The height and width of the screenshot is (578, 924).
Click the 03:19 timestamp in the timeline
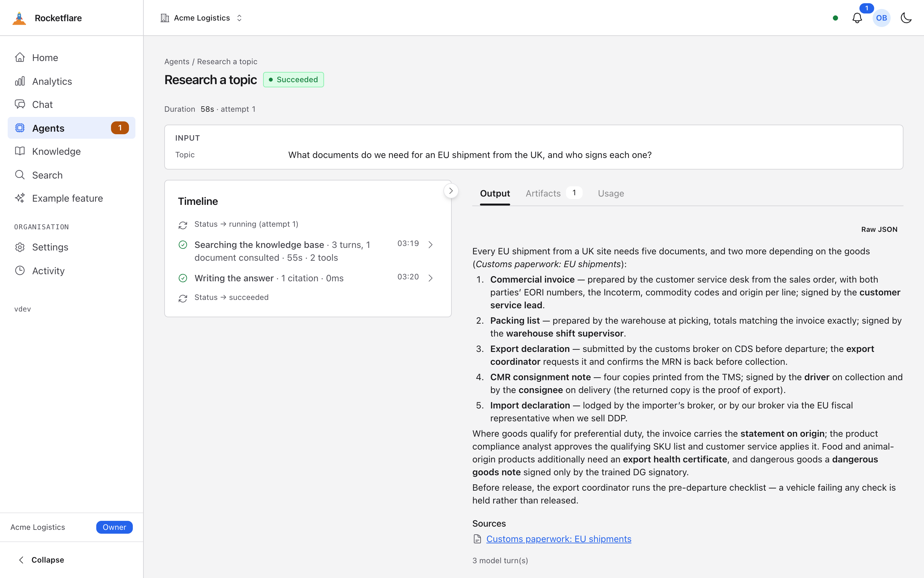[408, 243]
